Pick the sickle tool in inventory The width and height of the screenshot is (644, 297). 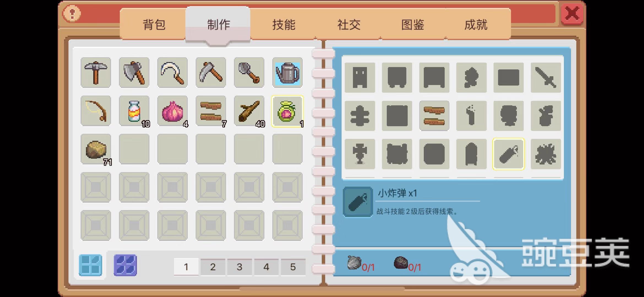(x=172, y=73)
